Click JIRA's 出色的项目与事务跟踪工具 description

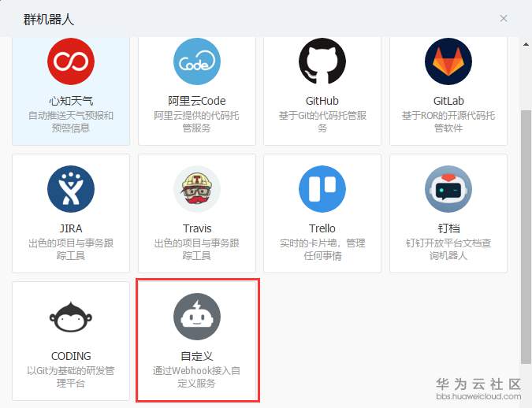71,249
